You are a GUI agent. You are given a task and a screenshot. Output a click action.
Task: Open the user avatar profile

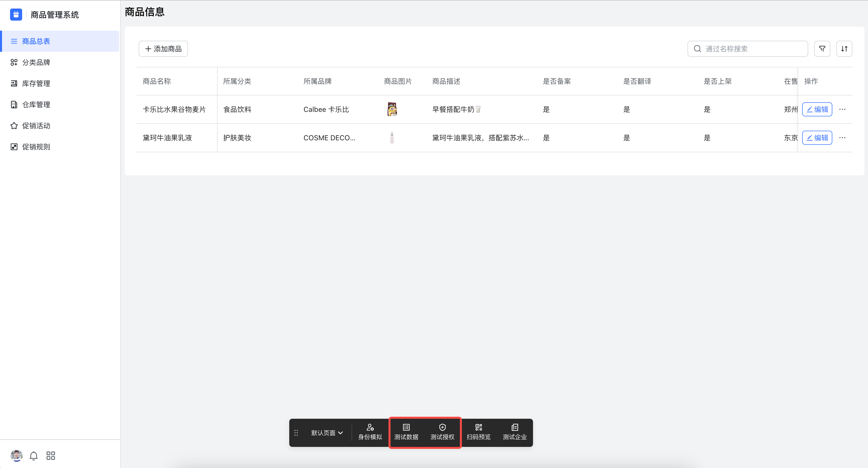[x=17, y=455]
